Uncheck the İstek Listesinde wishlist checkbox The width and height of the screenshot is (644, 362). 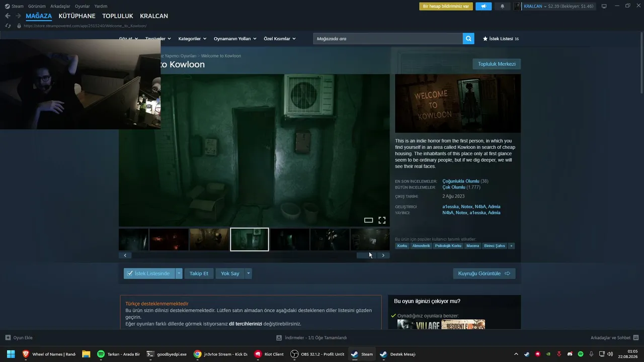(x=130, y=274)
